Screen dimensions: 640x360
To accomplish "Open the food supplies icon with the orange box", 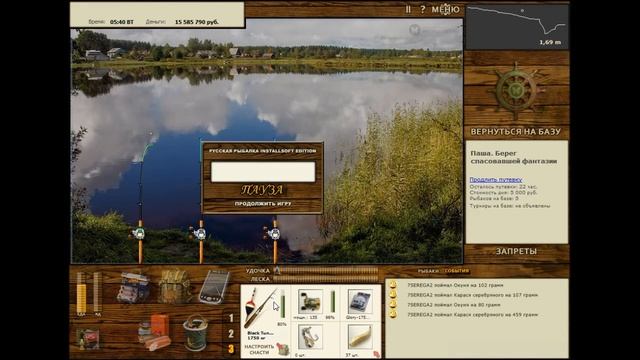I will [154, 332].
